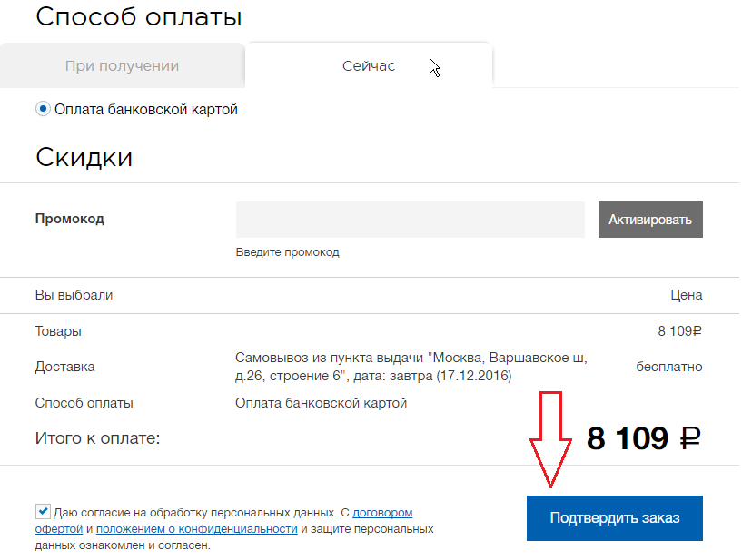Click the large bold total 8 109 ₽

644,438
